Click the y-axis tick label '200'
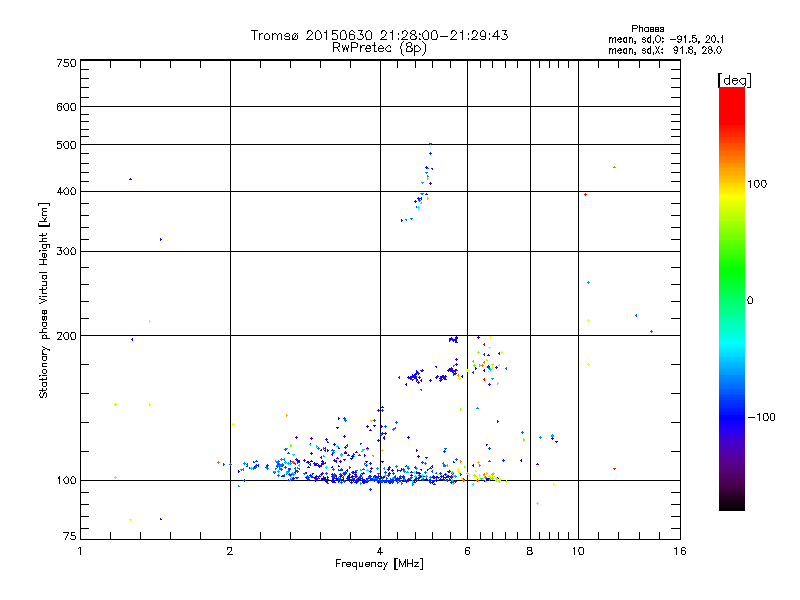Screen dimensions: 800x600 (66, 336)
